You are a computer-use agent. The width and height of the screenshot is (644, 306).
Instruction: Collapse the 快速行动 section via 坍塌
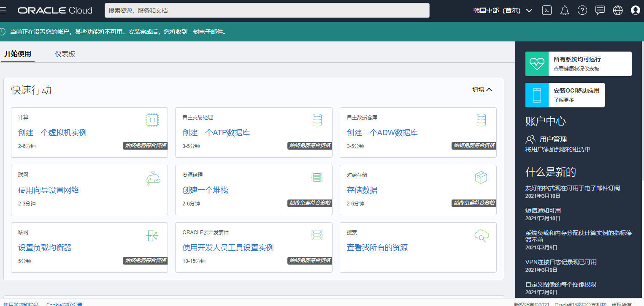pos(482,90)
